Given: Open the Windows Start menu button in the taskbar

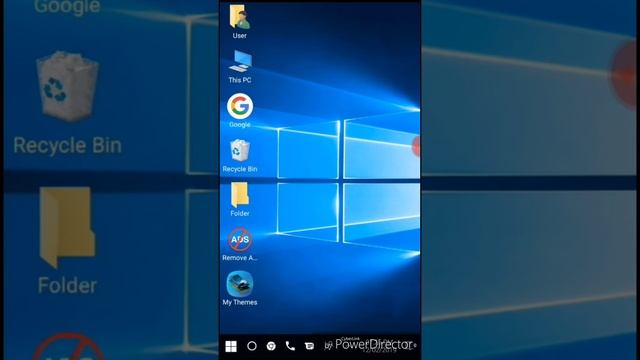Looking at the screenshot, I should pyautogui.click(x=231, y=346).
